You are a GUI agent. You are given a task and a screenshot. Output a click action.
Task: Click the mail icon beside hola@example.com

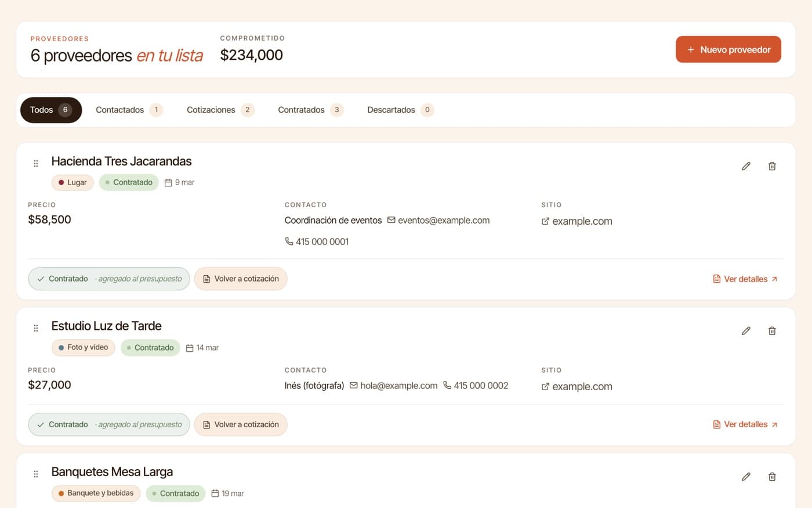pos(354,385)
